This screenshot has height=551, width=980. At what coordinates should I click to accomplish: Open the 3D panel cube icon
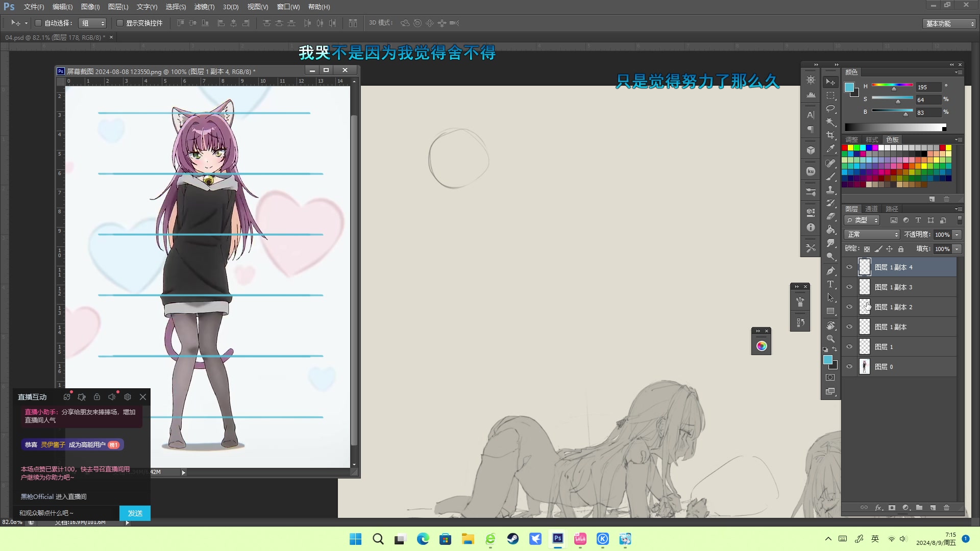tap(811, 150)
